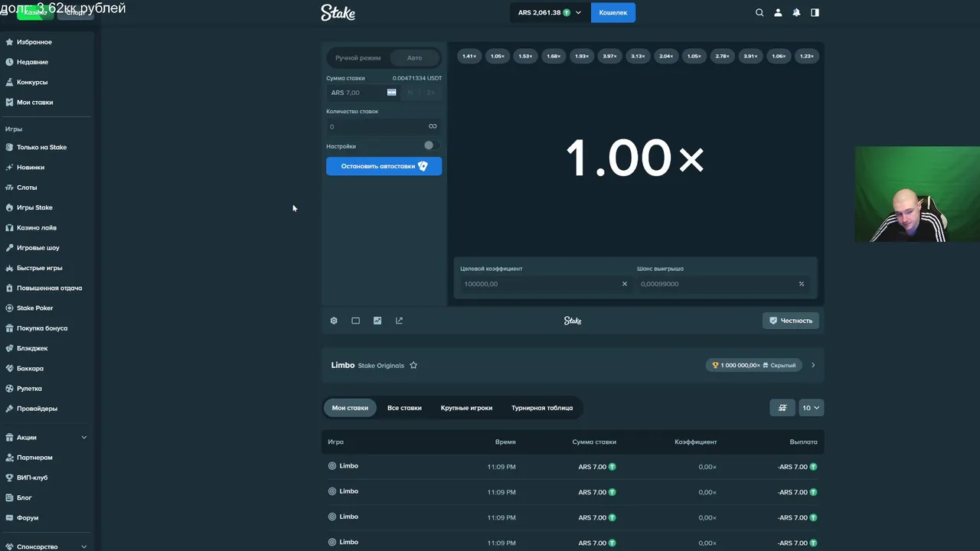
Task: Click the Количество ставок input field
Action: point(384,126)
